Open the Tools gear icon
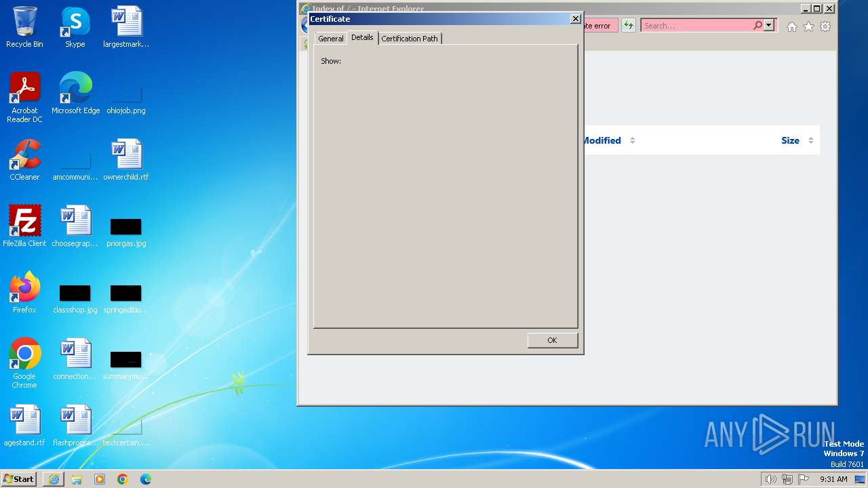The image size is (868, 488). pos(825,26)
